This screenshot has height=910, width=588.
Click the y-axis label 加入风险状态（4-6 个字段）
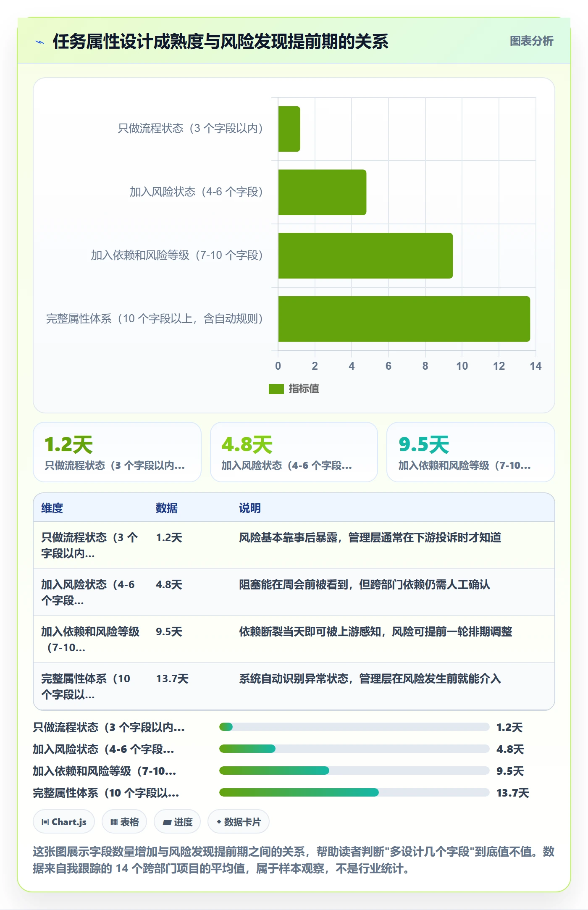tap(196, 192)
